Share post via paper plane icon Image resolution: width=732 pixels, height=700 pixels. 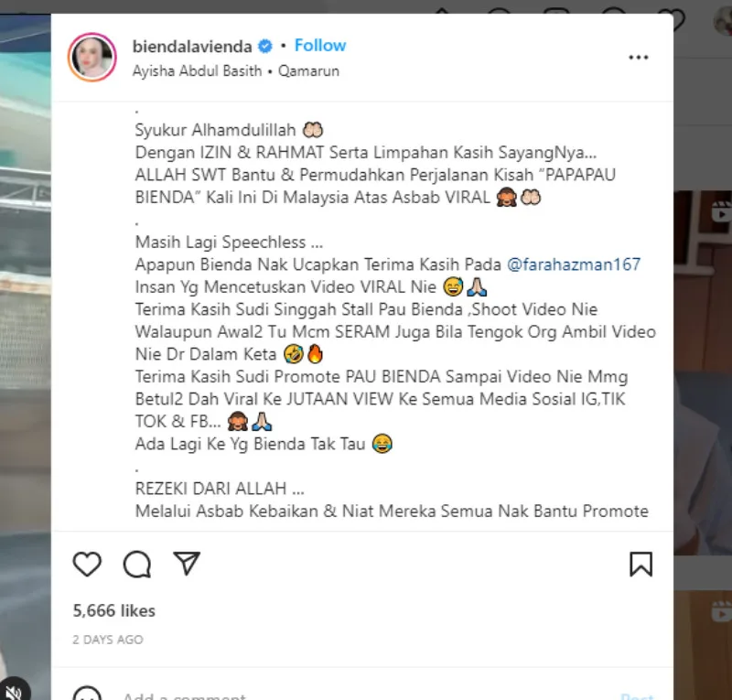[x=187, y=563]
